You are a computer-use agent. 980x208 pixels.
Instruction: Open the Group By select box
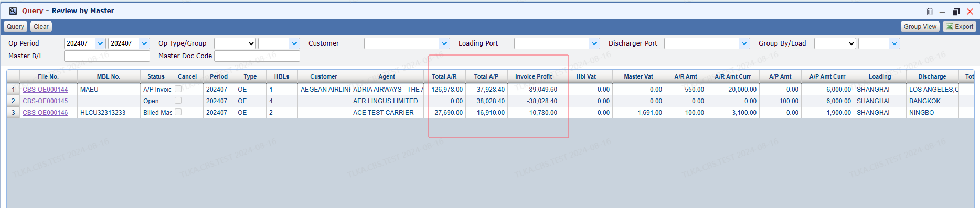coord(835,43)
